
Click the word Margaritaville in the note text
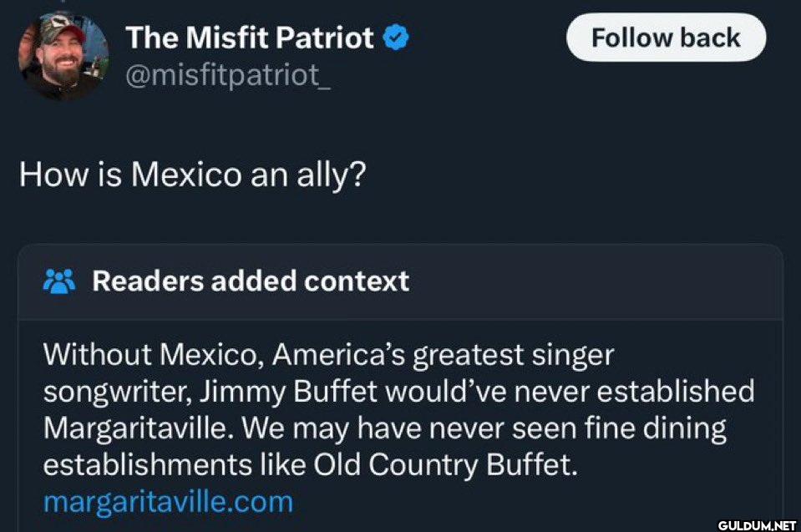pyautogui.click(x=135, y=429)
